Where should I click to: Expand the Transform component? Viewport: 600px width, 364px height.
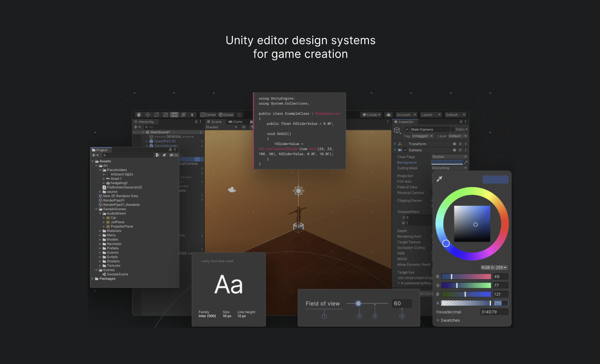(x=395, y=144)
